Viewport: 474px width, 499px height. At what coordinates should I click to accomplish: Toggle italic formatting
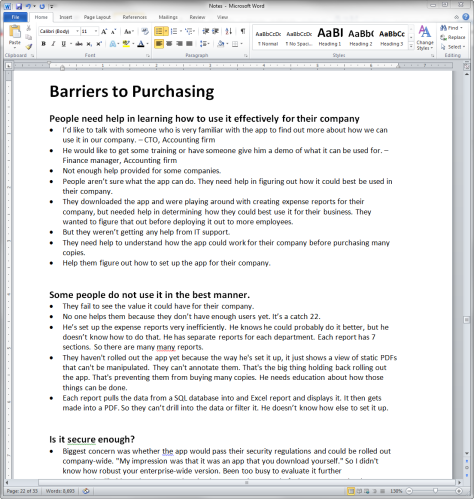point(53,44)
